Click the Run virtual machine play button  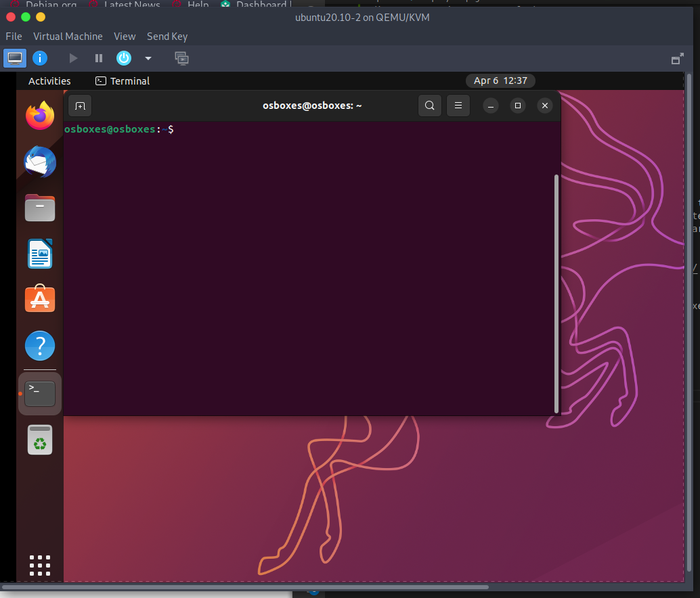[73, 58]
